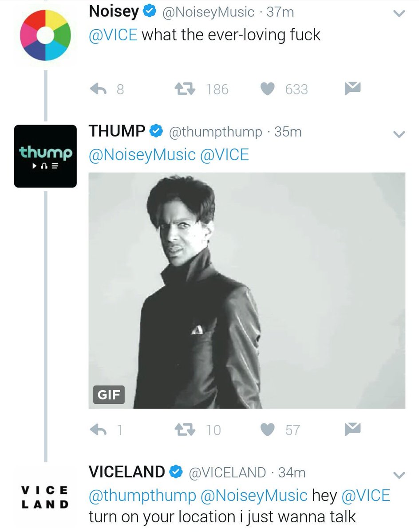This screenshot has height=532, width=419.
Task: Send Noisey's tweet via direct message
Action: point(352,89)
